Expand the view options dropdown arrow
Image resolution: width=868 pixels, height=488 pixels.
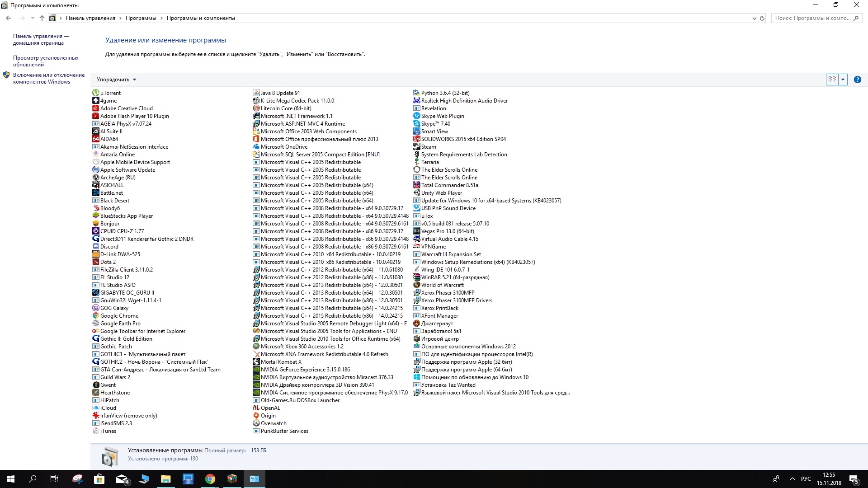pos(843,80)
